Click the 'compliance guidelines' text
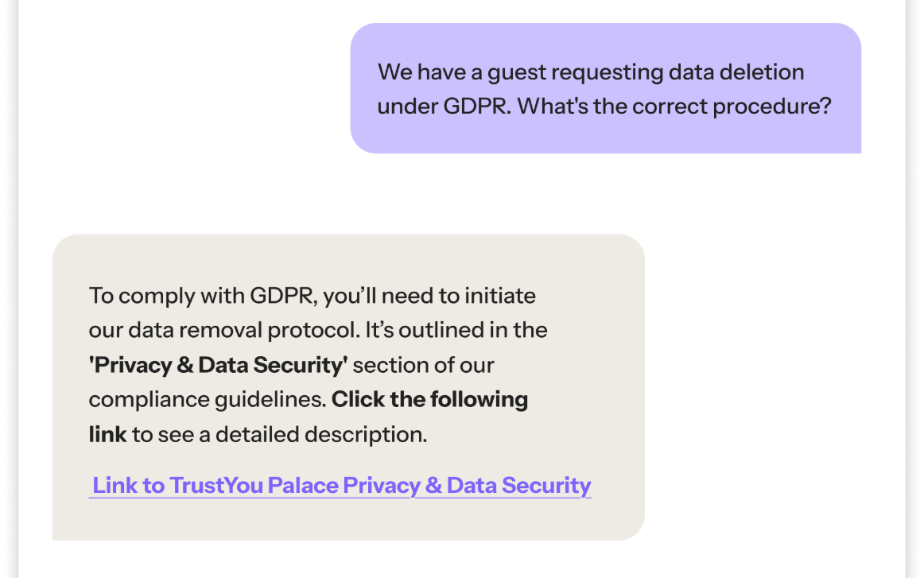Screen dimensions: 924x578 pyautogui.click(x=208, y=400)
